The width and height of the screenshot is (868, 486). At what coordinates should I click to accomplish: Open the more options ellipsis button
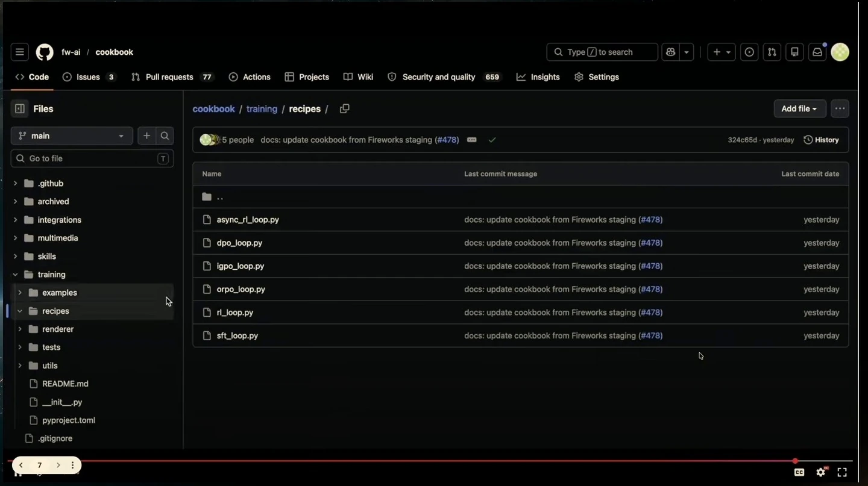[x=840, y=109]
